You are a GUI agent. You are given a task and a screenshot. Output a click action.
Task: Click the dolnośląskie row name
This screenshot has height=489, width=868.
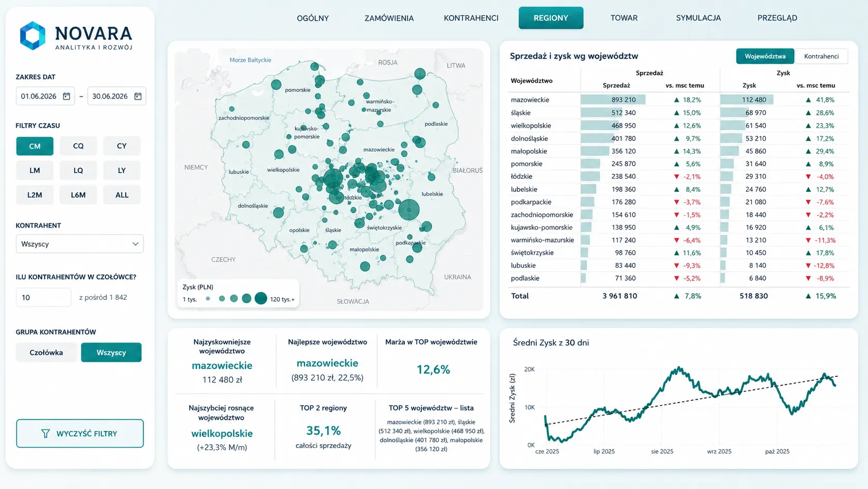pyautogui.click(x=529, y=139)
